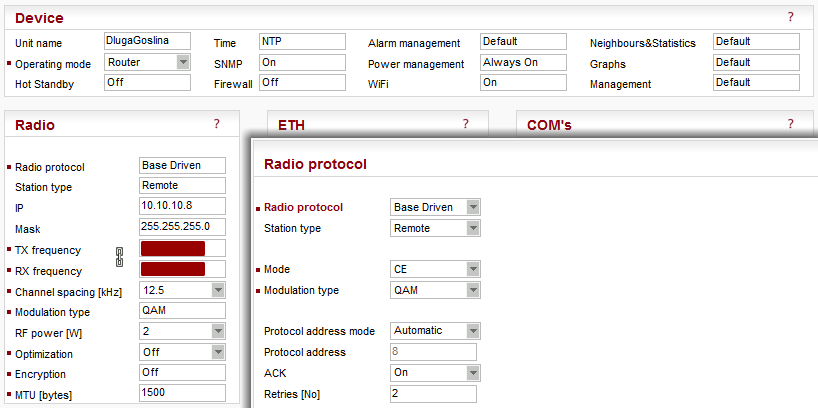Screen dimensions: 818x408
Task: Open the Neighbours&Statistics Default setting
Action: pyautogui.click(x=756, y=41)
